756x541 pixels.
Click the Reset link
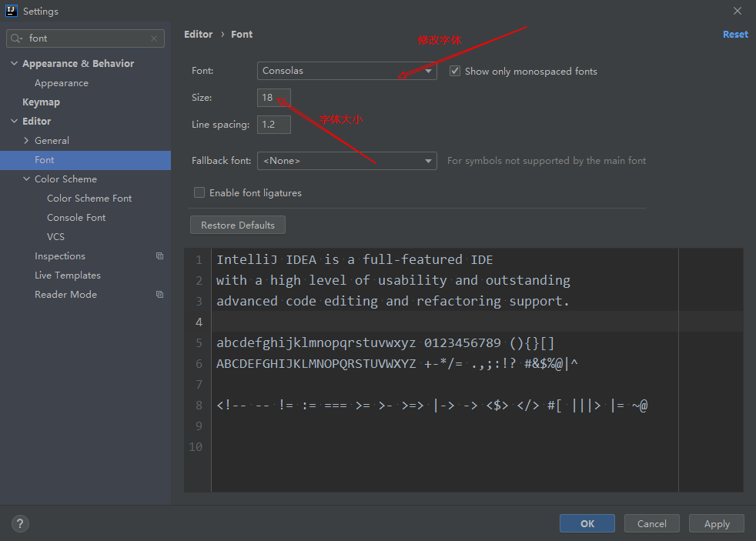[734, 35]
